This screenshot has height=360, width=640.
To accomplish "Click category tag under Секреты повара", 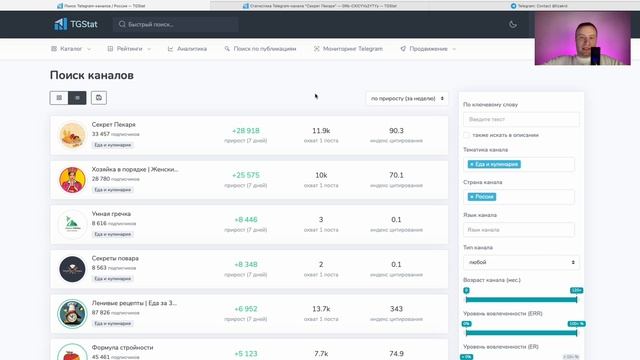I will coord(113,279).
